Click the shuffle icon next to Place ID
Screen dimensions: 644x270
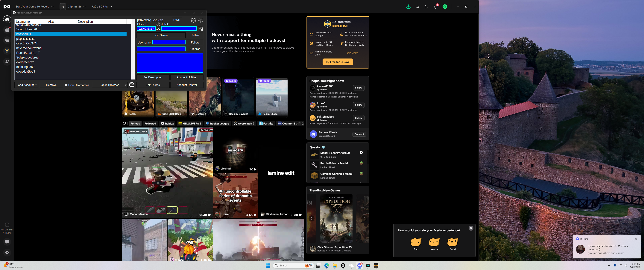click(x=158, y=29)
